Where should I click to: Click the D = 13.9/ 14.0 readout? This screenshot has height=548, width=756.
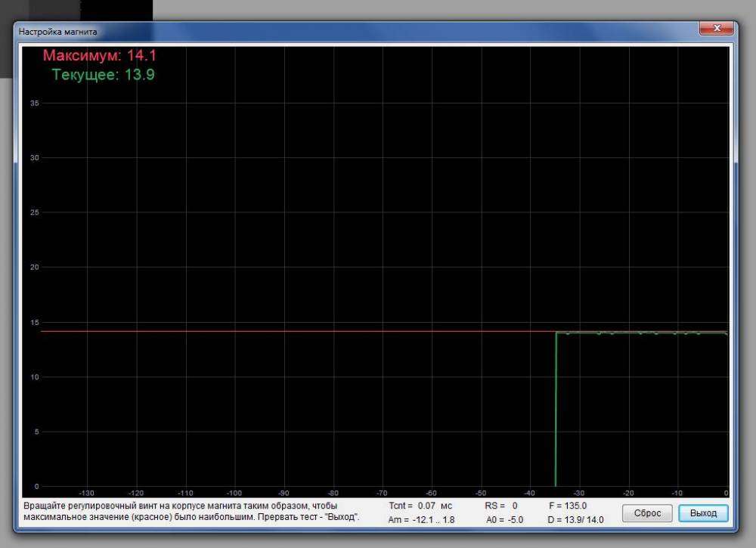coord(574,520)
